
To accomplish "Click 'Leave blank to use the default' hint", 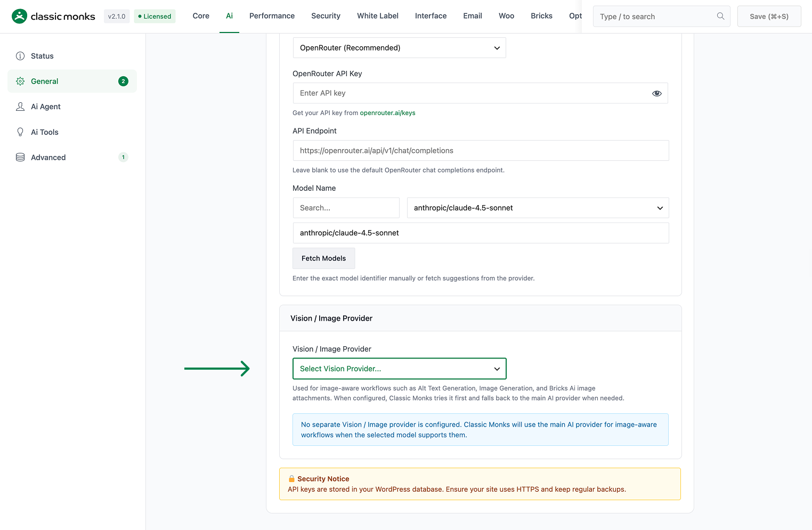I will 399,170.
